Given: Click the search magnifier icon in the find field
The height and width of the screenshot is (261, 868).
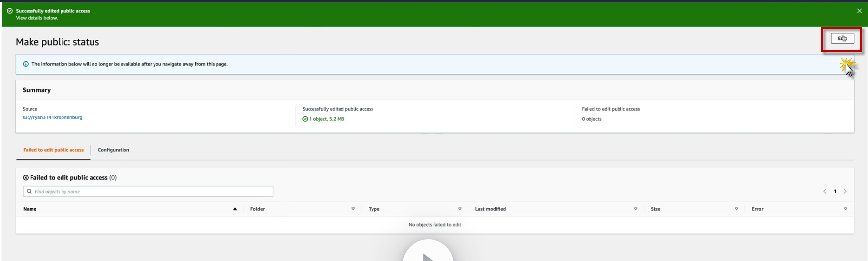Looking at the screenshot, I should (x=29, y=191).
